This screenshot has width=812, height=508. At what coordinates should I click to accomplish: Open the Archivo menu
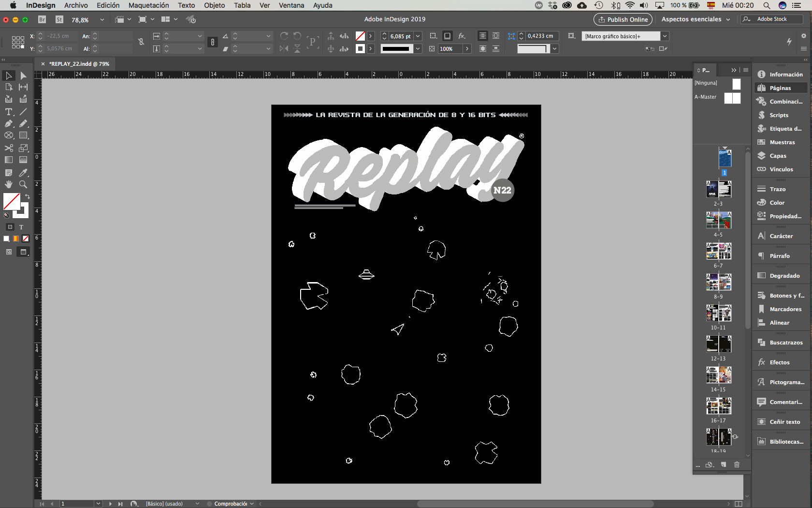click(x=76, y=5)
